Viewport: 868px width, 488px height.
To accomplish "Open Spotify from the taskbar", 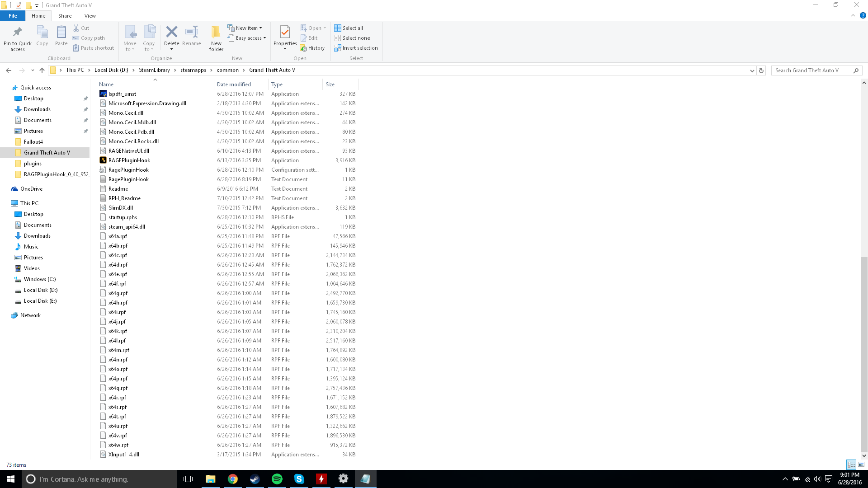I will point(277,479).
